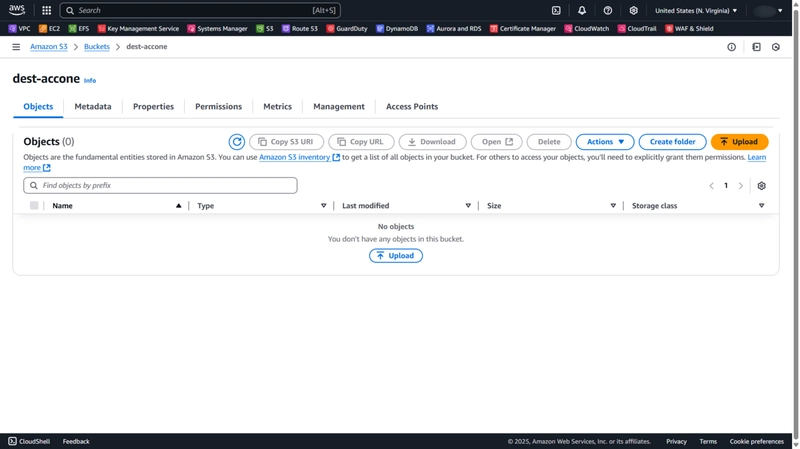
Task: Open Systems Manager shortcut
Action: click(217, 29)
